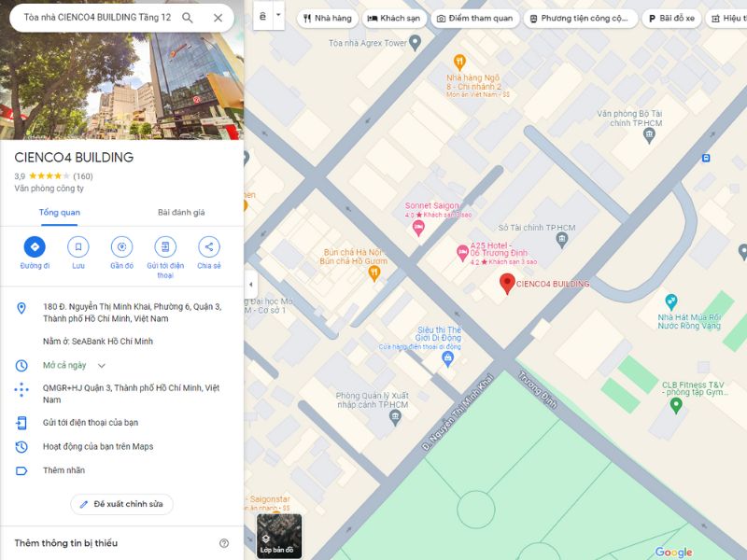
Task: Copy plus code QMGR+HJ Quận 3
Action: [x=131, y=394]
